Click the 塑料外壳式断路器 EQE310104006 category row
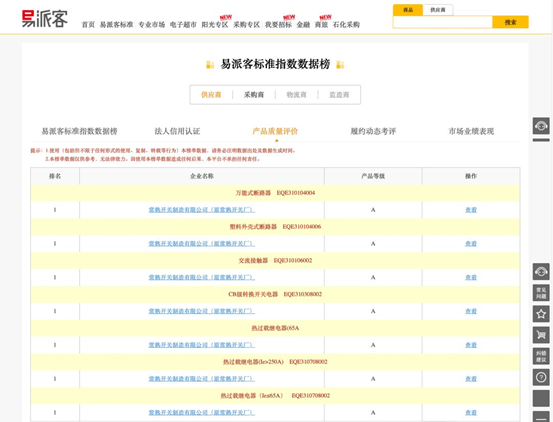 click(x=275, y=227)
